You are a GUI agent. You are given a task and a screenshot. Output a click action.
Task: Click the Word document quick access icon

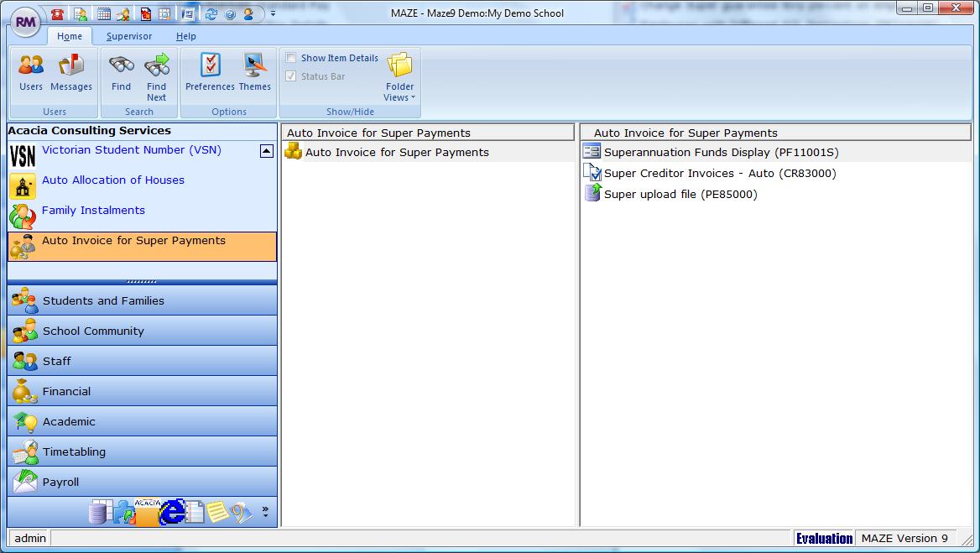(x=187, y=13)
